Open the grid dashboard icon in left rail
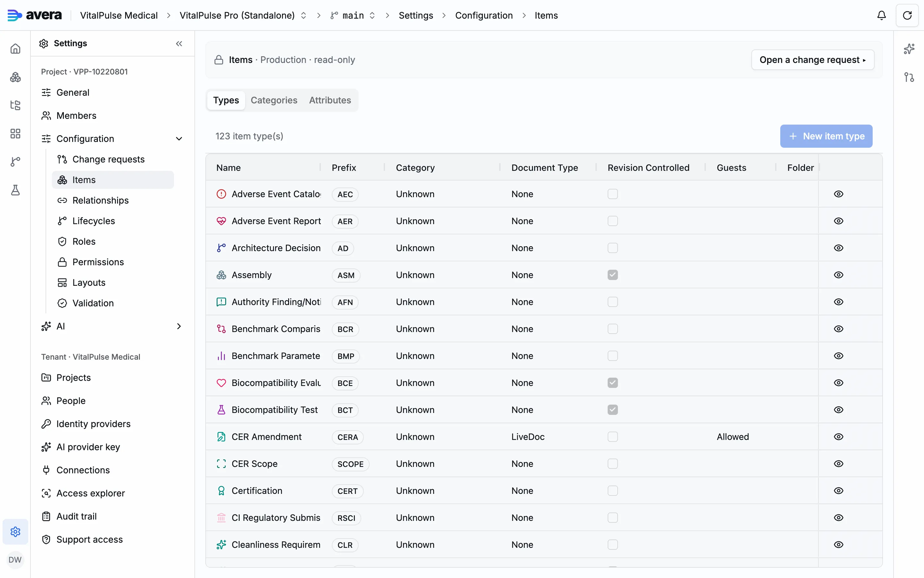This screenshot has width=924, height=578. click(15, 133)
